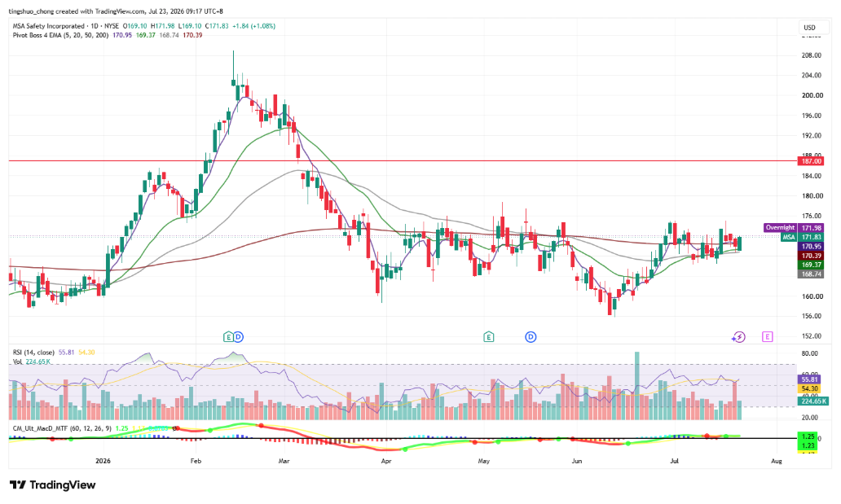Click the MACD 1.25 green axis label
The image size is (841, 504).
[808, 436]
